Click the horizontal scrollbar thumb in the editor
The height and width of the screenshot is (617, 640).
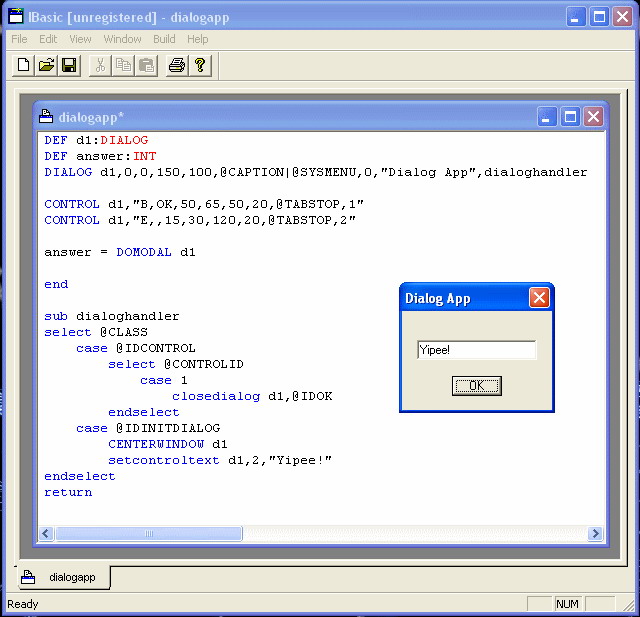(x=149, y=533)
